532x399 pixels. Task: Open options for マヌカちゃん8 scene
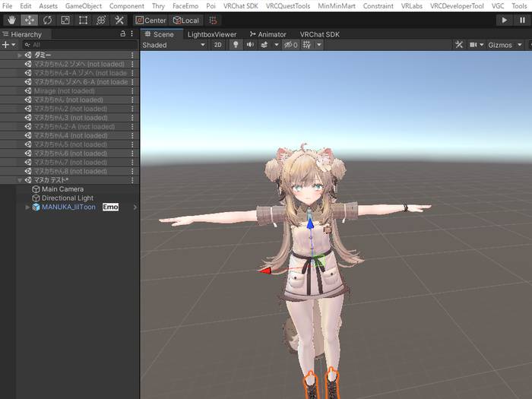point(132,171)
